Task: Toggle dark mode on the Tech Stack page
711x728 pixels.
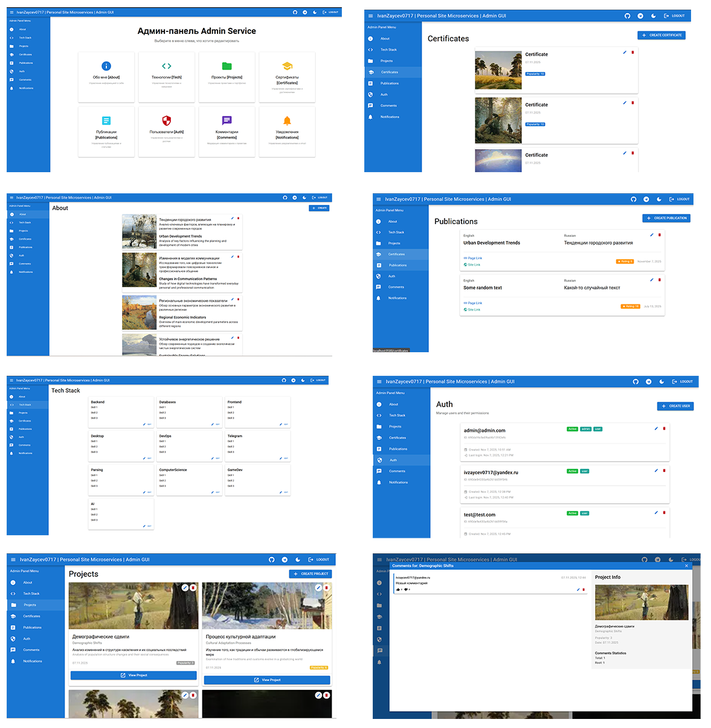Action: [303, 380]
